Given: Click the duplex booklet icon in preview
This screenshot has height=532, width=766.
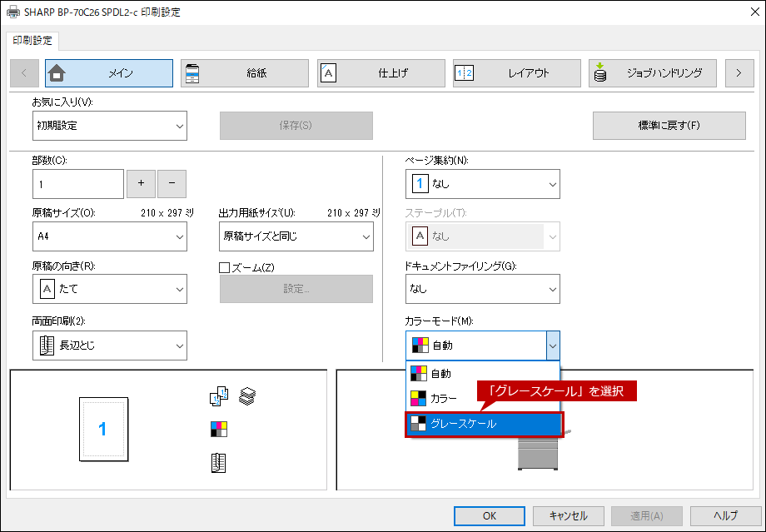Looking at the screenshot, I should pyautogui.click(x=218, y=463).
